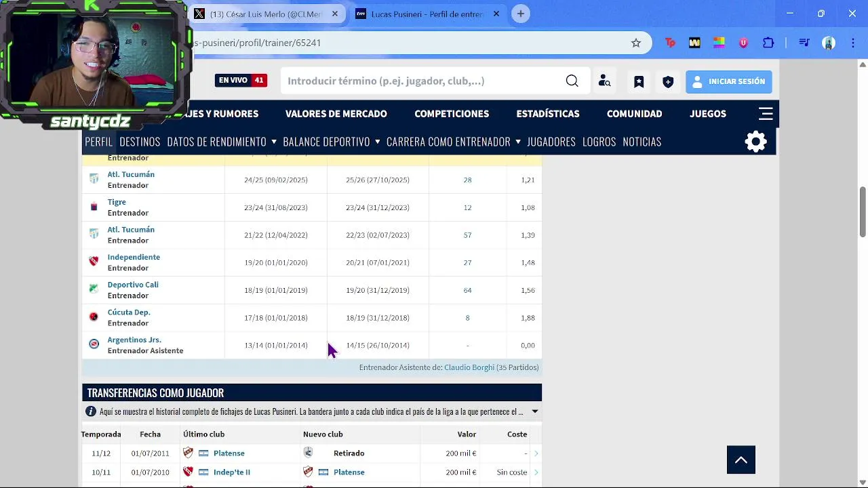Expand the transfer history description dropdown
The image size is (868, 488).
(535, 411)
